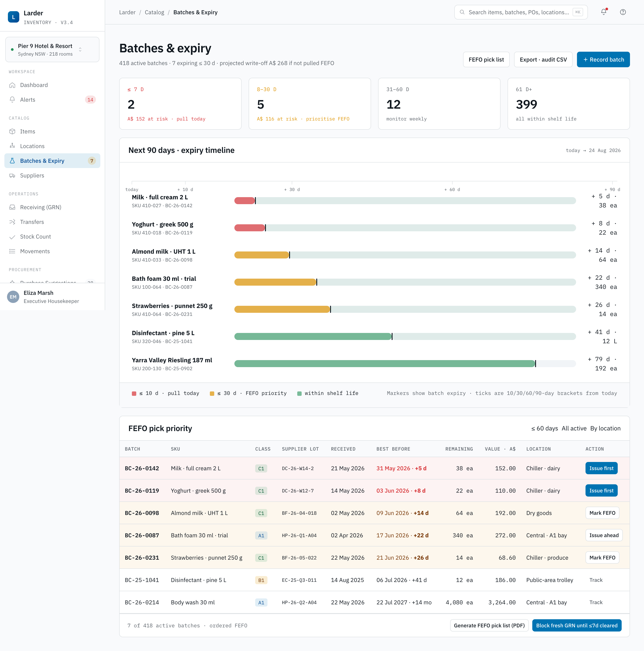644x651 pixels.
Task: Focus the search items field
Action: pyautogui.click(x=521, y=12)
